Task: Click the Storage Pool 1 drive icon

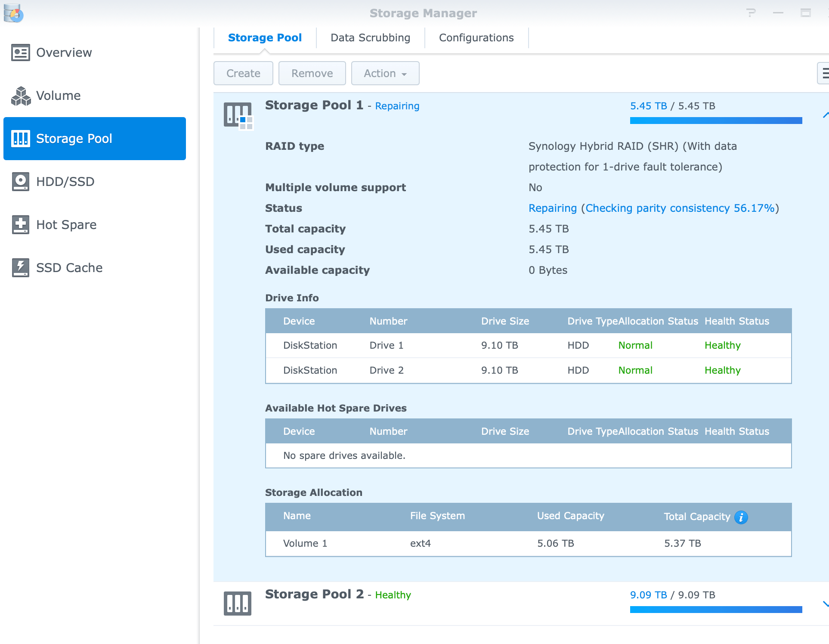Action: coord(238,115)
